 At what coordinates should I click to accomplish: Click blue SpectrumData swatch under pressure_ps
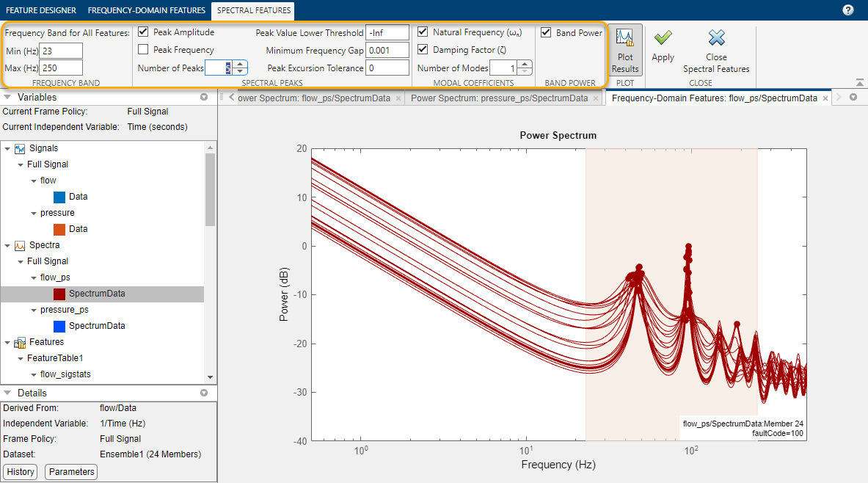pyautogui.click(x=59, y=326)
